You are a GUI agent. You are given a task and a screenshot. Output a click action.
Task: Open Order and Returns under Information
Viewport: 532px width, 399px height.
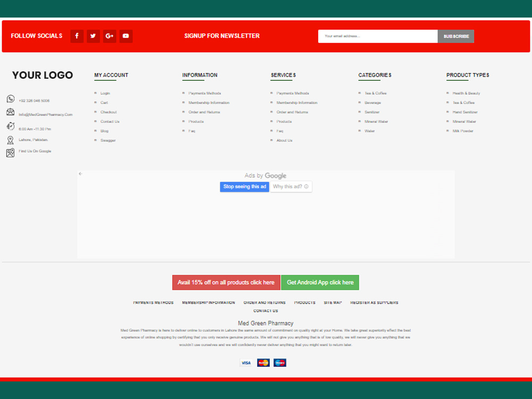[204, 112]
